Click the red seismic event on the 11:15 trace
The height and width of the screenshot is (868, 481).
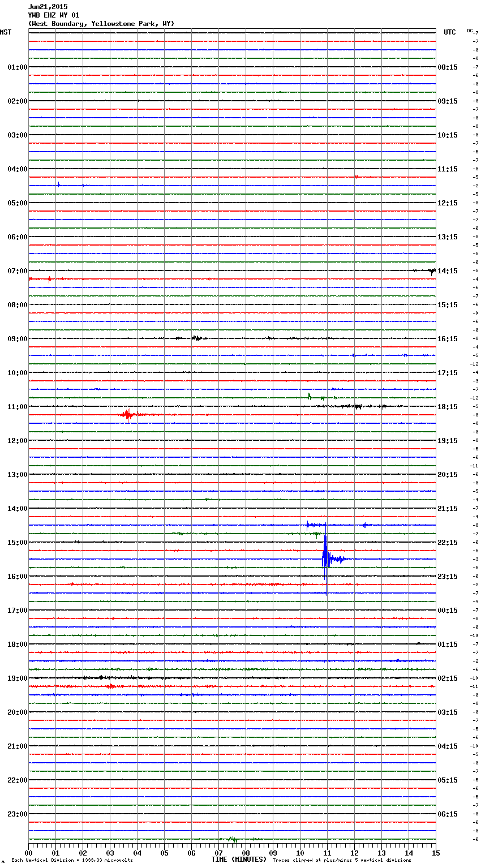coord(129,415)
